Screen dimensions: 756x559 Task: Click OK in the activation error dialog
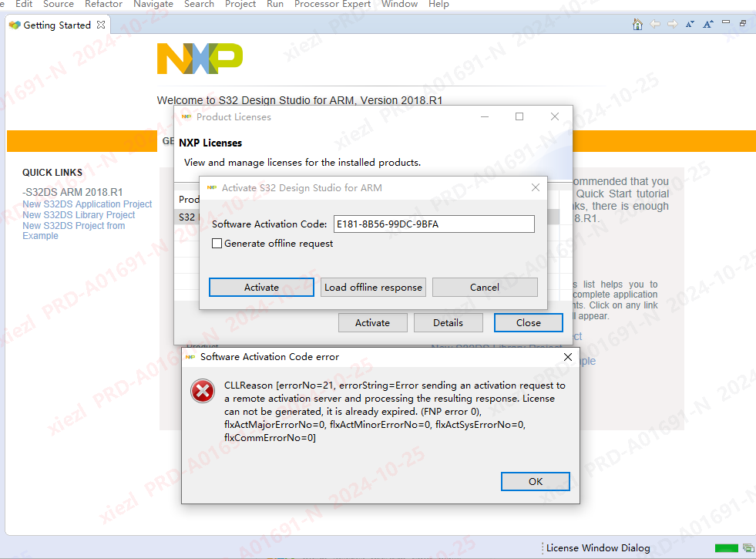[535, 481]
